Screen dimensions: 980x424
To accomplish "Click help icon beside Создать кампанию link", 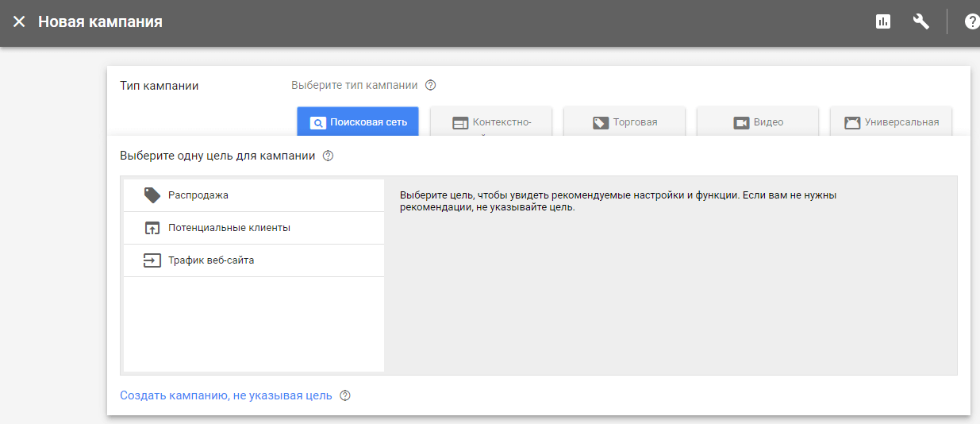I will [345, 395].
